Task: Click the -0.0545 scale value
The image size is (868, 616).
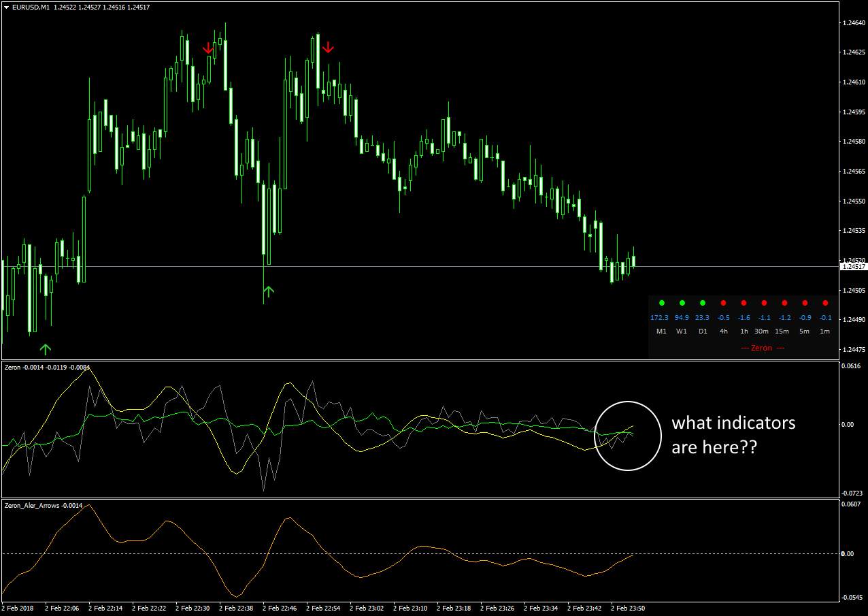Action: click(x=851, y=598)
